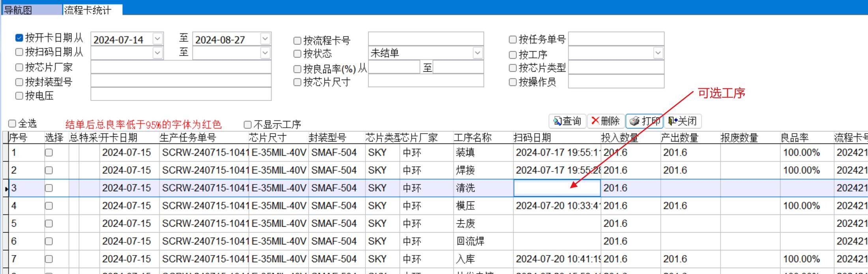868x274 pixels.
Task: Check the 全选 select-all checkbox
Action: click(12, 124)
